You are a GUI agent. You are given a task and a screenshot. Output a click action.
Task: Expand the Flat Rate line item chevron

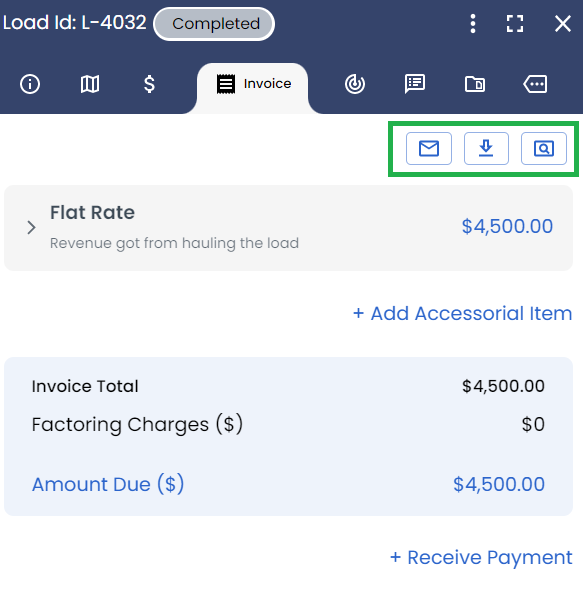coord(31,228)
